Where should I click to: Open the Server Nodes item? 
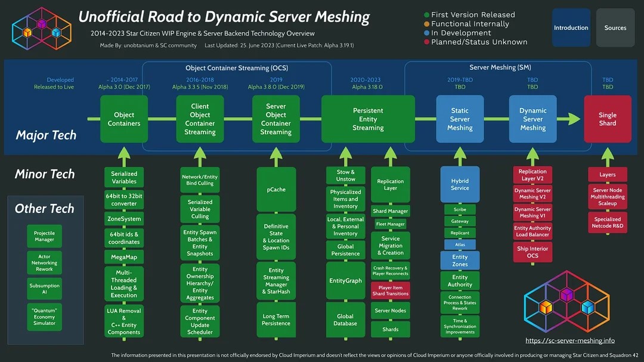pos(390,311)
